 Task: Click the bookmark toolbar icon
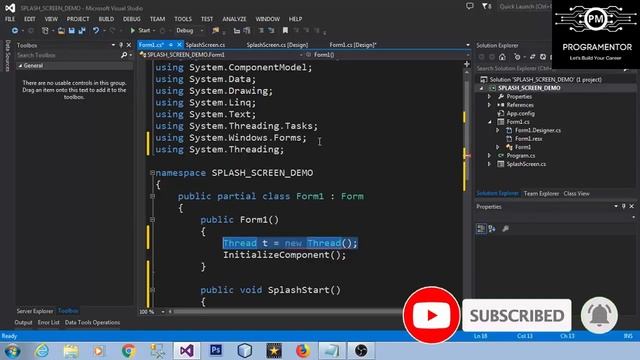(285, 31)
